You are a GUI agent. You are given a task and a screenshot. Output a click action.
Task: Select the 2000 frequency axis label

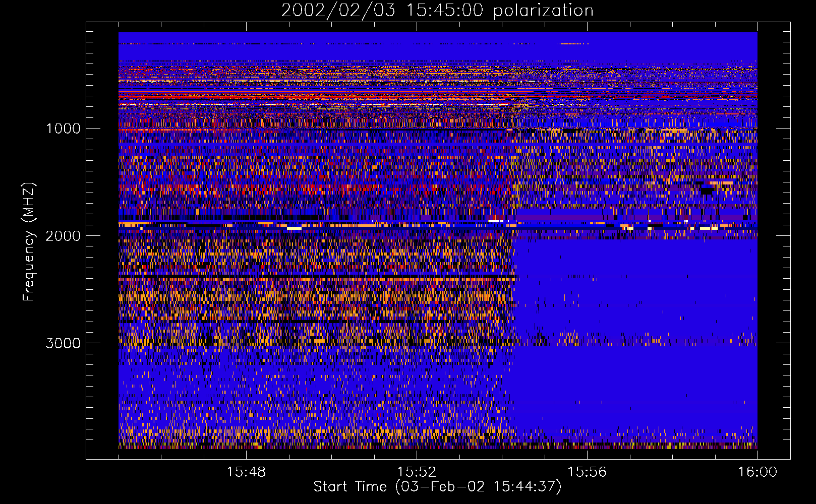[x=63, y=236]
